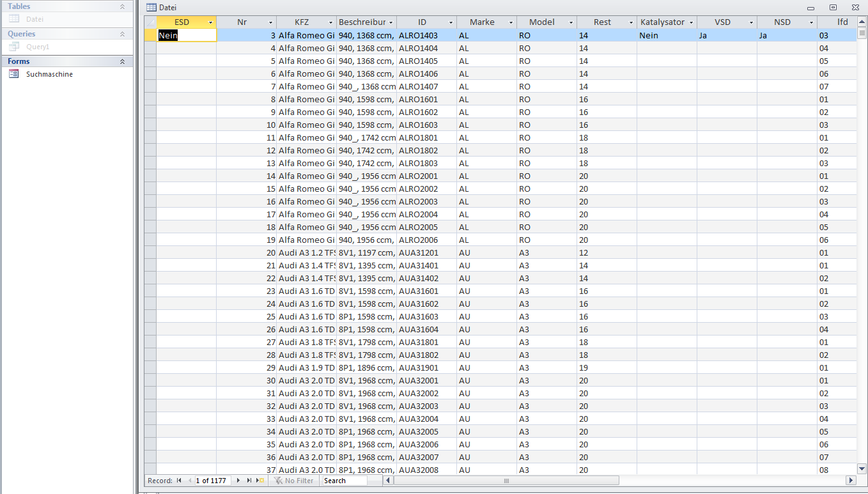
Task: Open the KFZ column filter dropdown
Action: pyautogui.click(x=331, y=22)
